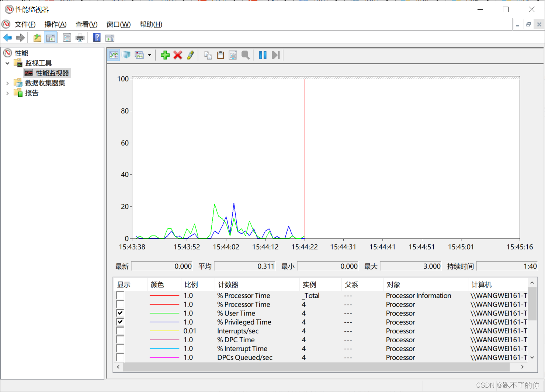
Task: Click the view log data icon
Action: [x=126, y=55]
